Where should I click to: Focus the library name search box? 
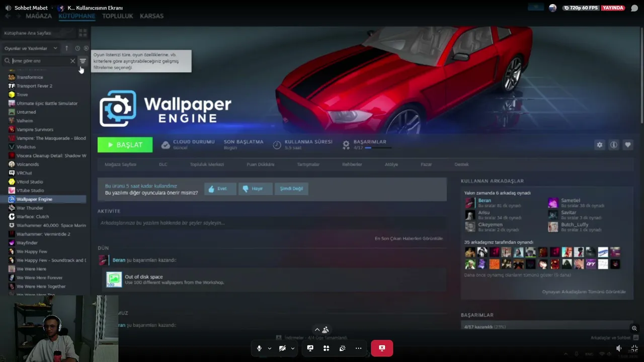(x=40, y=61)
